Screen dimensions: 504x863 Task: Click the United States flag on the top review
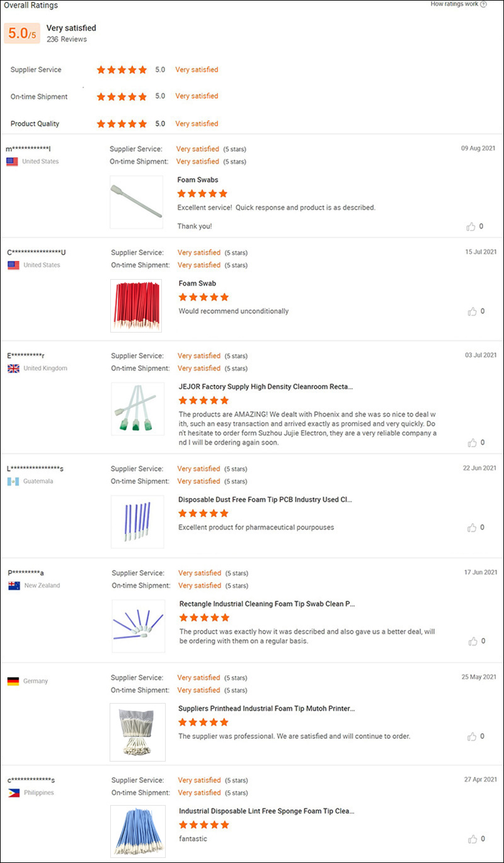[11, 161]
